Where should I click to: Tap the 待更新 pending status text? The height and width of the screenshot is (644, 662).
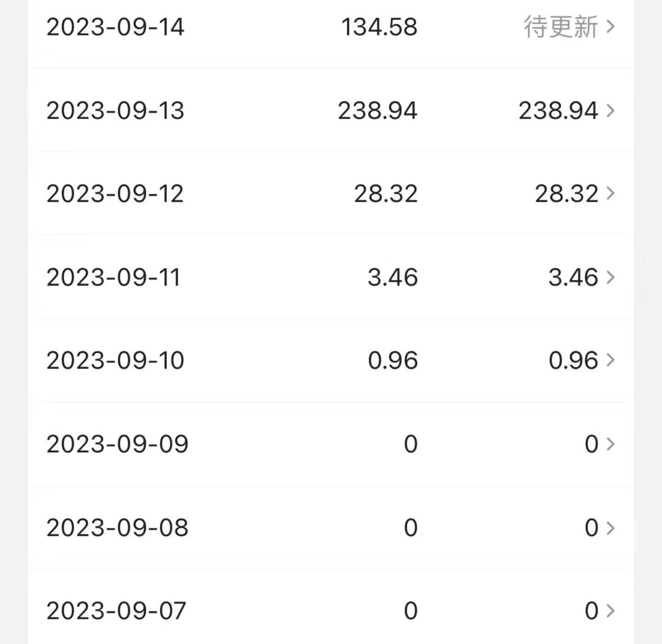click(561, 27)
